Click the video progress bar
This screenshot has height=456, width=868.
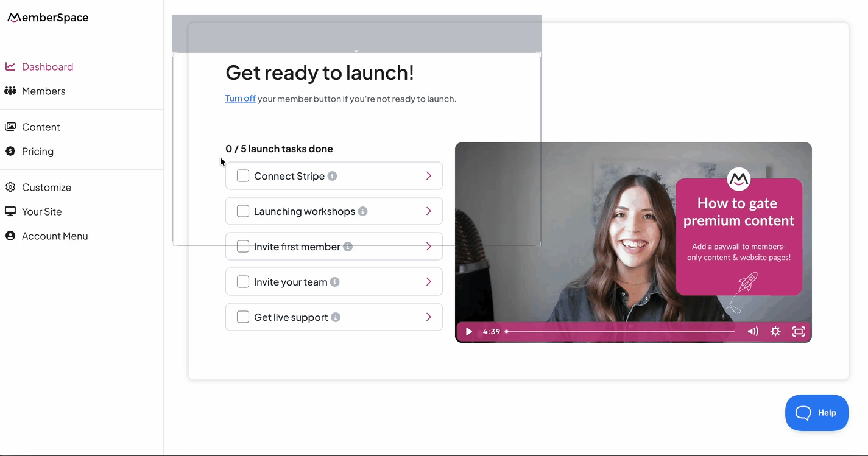point(621,331)
